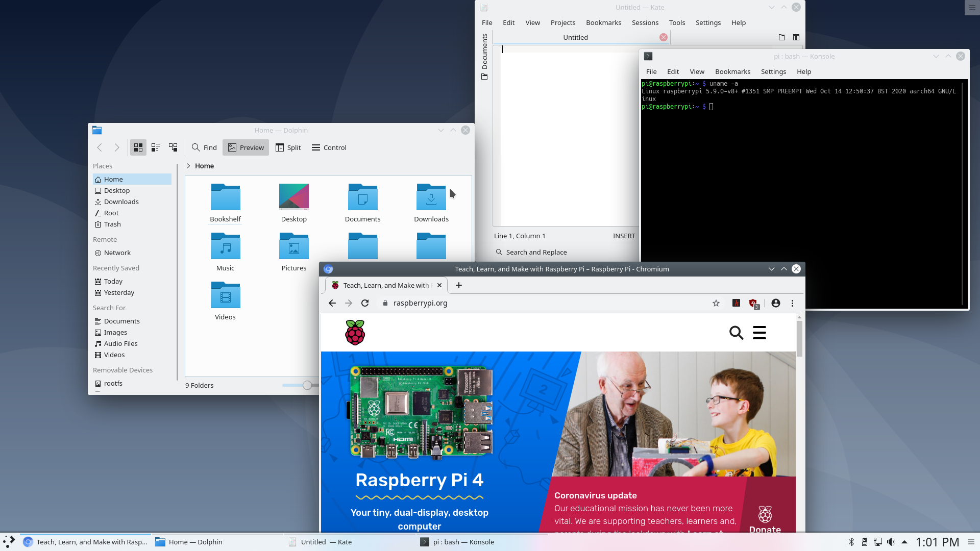
Task: Close the Untitled tab in Kate
Action: tap(663, 37)
